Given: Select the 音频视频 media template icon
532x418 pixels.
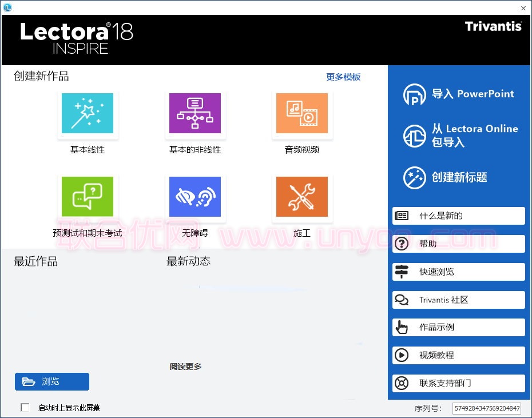Looking at the screenshot, I should click(302, 113).
